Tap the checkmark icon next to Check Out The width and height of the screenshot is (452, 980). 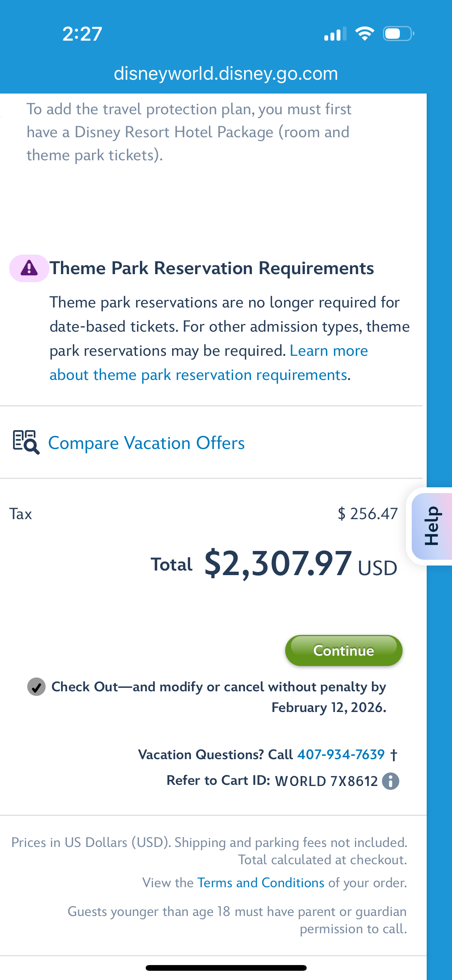pyautogui.click(x=36, y=687)
